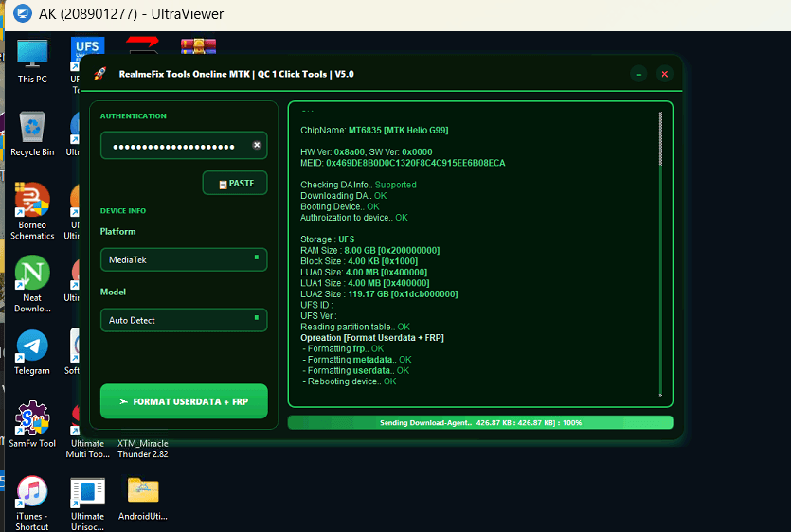Open AndroidUtility folder icon
The height and width of the screenshot is (532, 791).
pyautogui.click(x=143, y=498)
